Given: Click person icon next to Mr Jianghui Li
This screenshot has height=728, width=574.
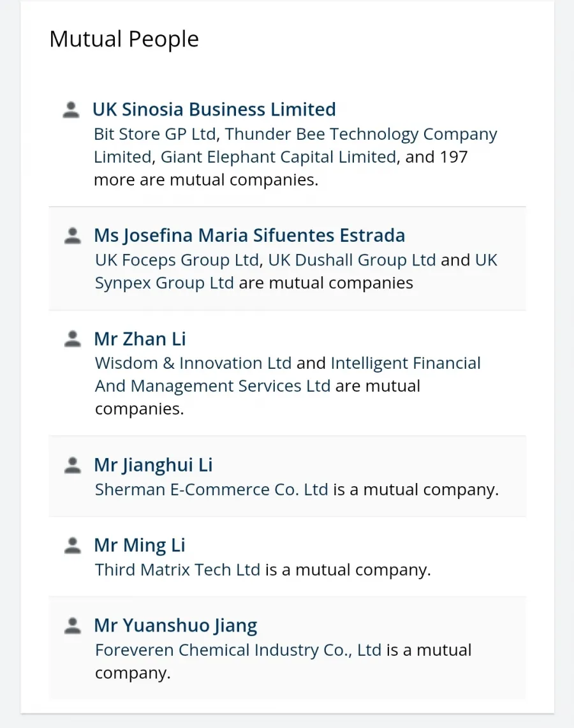Looking at the screenshot, I should click(x=73, y=465).
